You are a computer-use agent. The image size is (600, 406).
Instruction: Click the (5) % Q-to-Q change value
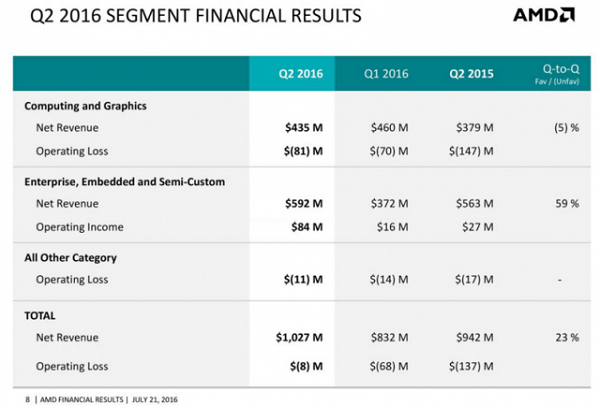point(564,128)
